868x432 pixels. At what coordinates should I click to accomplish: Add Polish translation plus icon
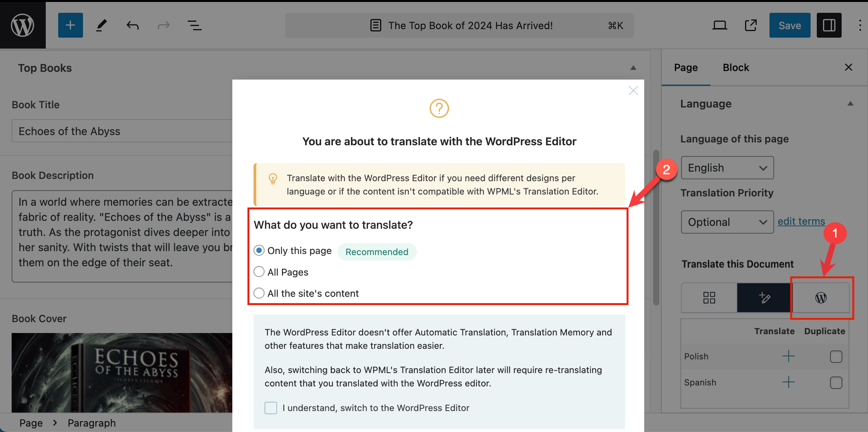[788, 356]
